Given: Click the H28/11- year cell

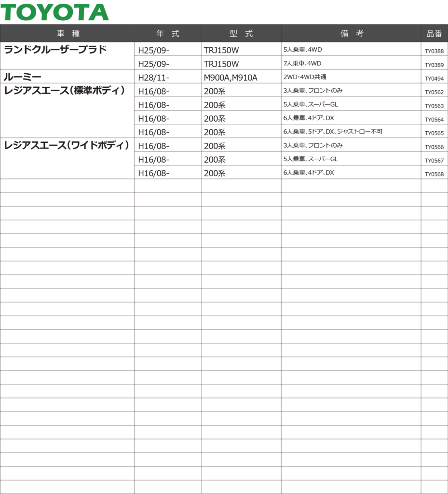Looking at the screenshot, I should 153,77.
